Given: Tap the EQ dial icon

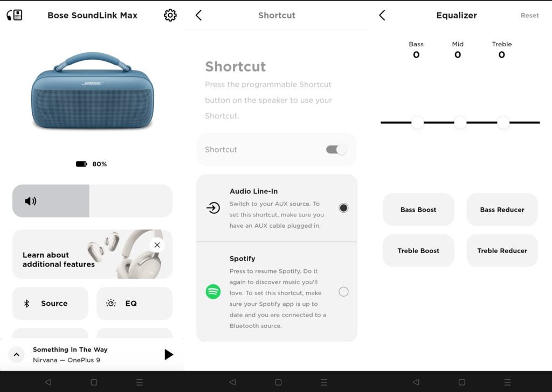Looking at the screenshot, I should [x=111, y=303].
